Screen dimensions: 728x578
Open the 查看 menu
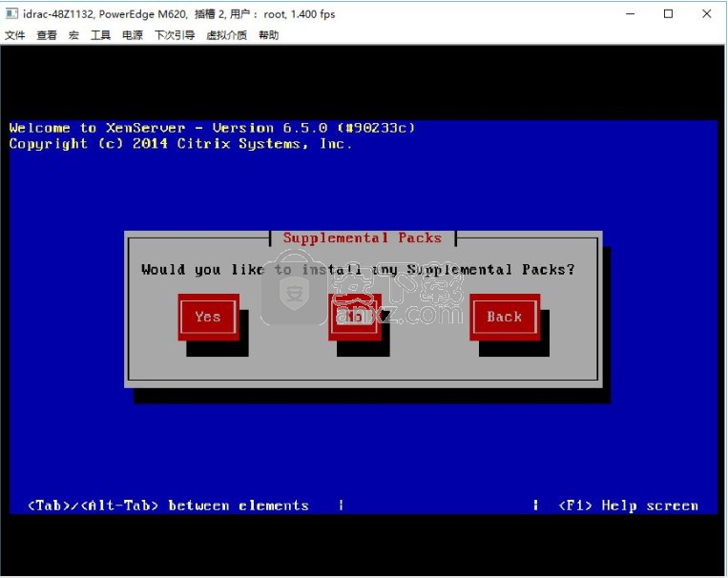click(x=47, y=35)
